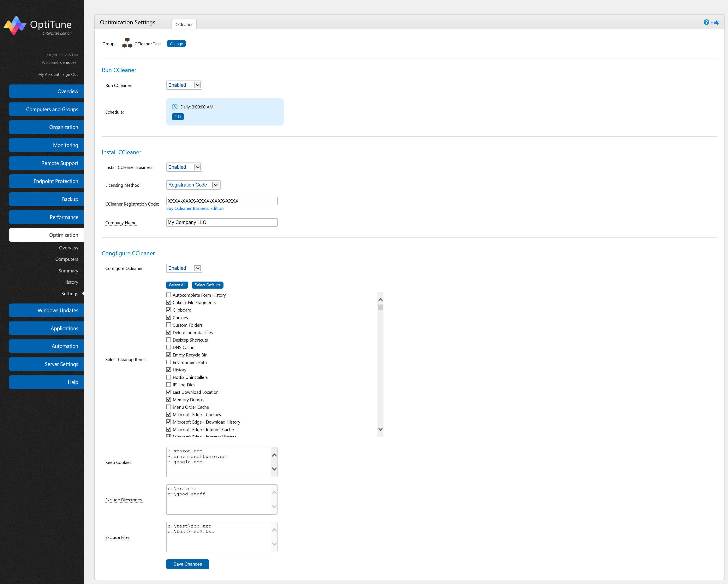The height and width of the screenshot is (584, 728).
Task: Go to Computers and Groups
Action: (46, 109)
